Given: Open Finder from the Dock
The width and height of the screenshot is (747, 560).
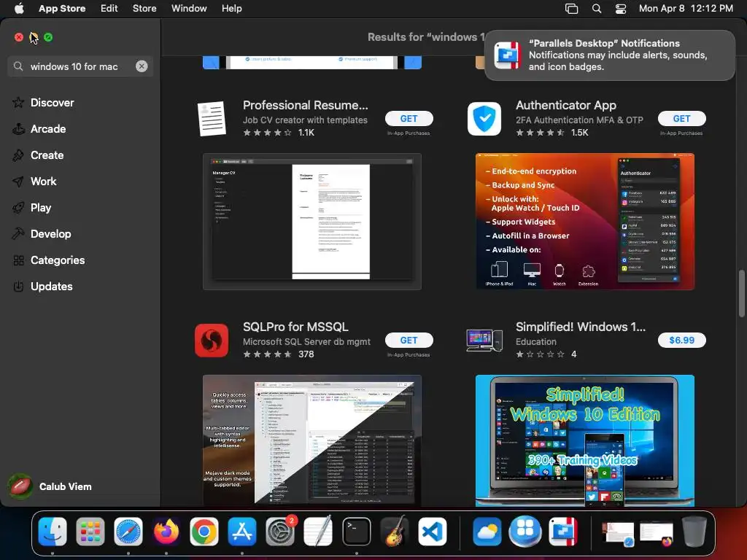Looking at the screenshot, I should 53,532.
